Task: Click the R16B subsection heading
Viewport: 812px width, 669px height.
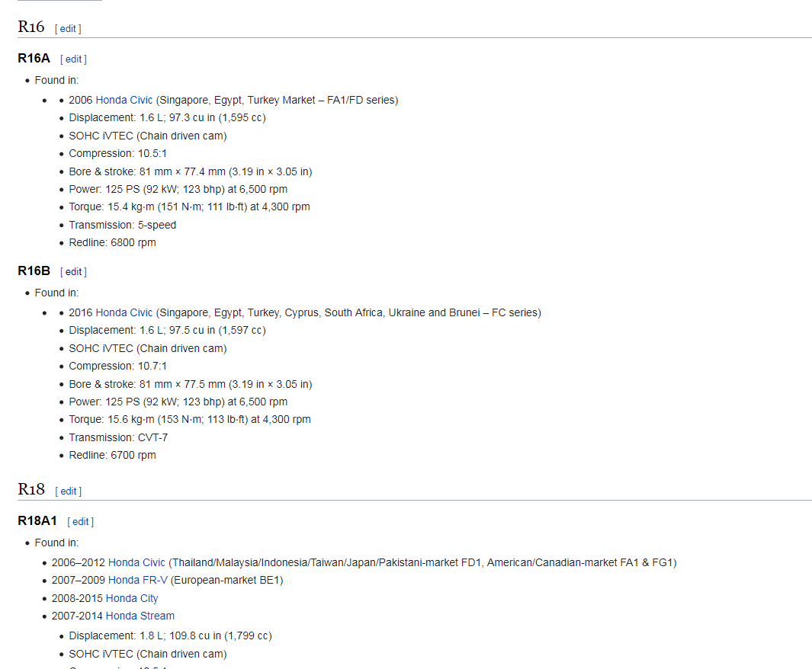Action: click(x=34, y=270)
